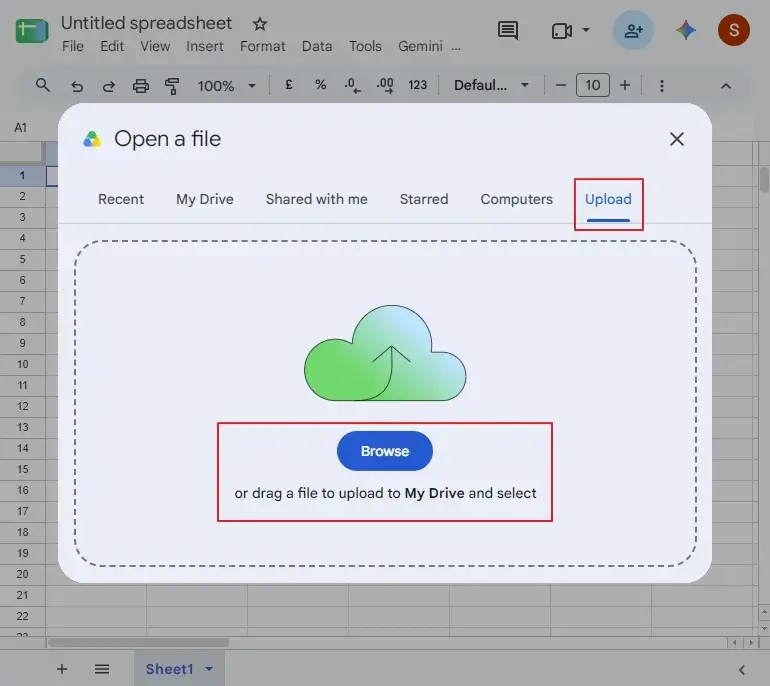This screenshot has height=686, width=770.
Task: Open the Tools menu
Action: point(365,46)
